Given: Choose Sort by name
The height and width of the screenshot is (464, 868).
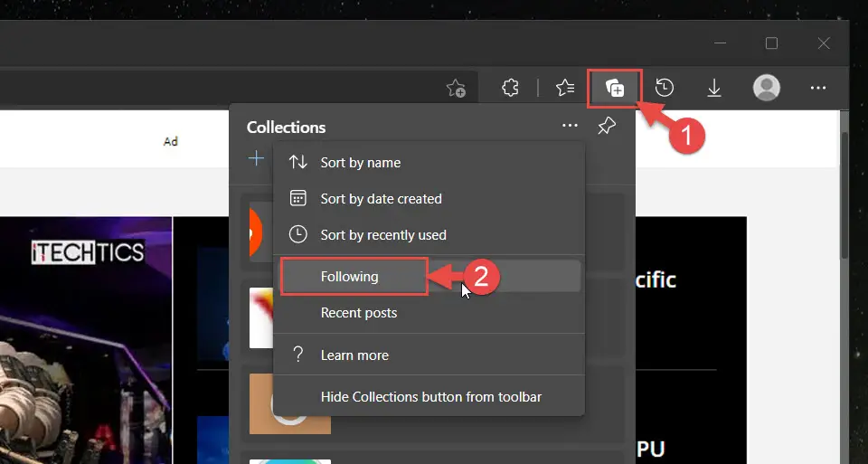Looking at the screenshot, I should coord(429,163).
